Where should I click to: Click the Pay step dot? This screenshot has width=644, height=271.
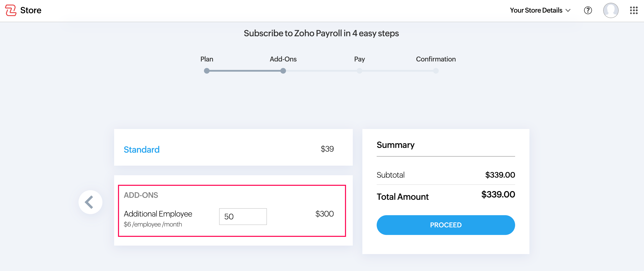[359, 71]
